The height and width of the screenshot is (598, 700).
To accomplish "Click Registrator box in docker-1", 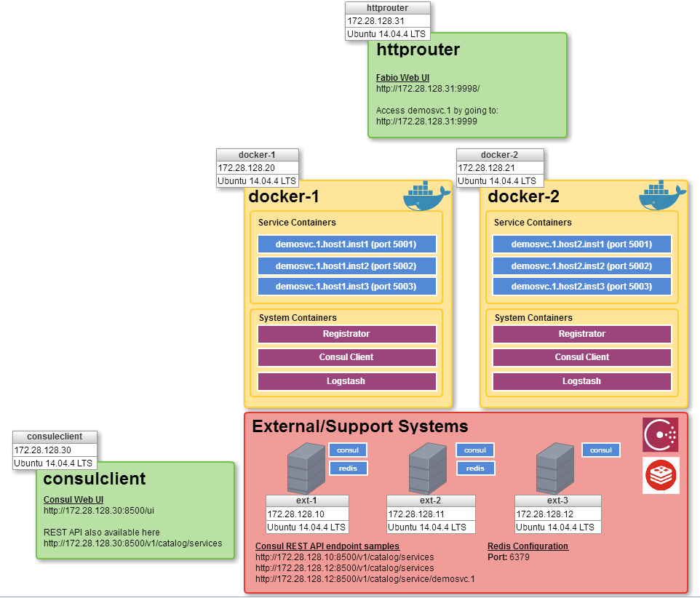I will coord(347,334).
